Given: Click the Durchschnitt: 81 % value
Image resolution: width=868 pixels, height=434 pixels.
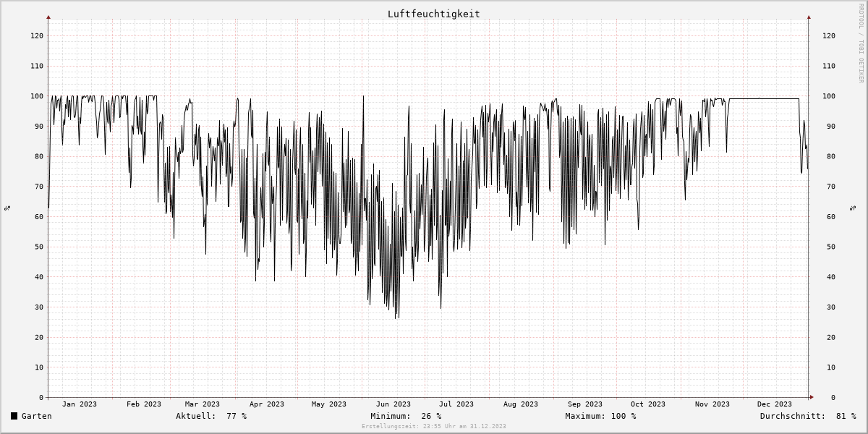Looking at the screenshot, I should [808, 416].
